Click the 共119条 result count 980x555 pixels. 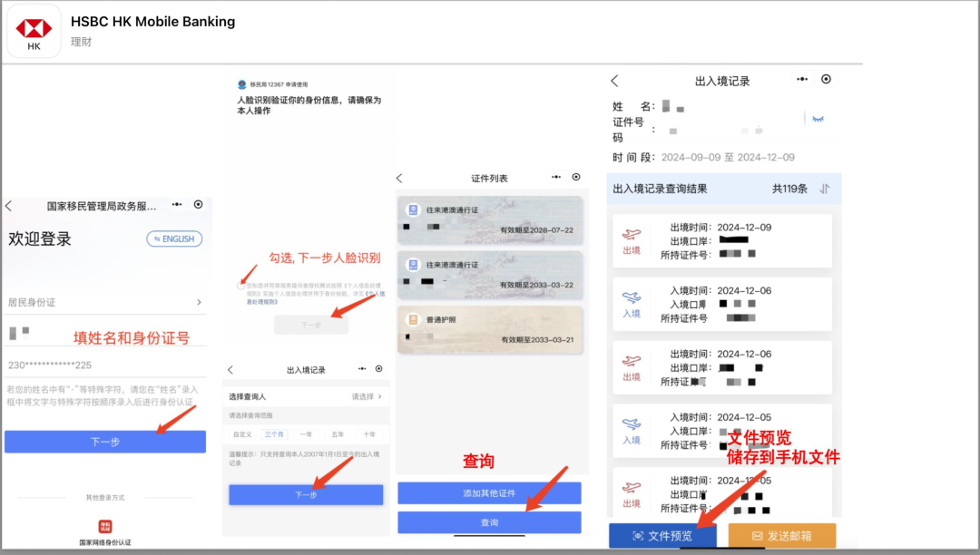[790, 189]
